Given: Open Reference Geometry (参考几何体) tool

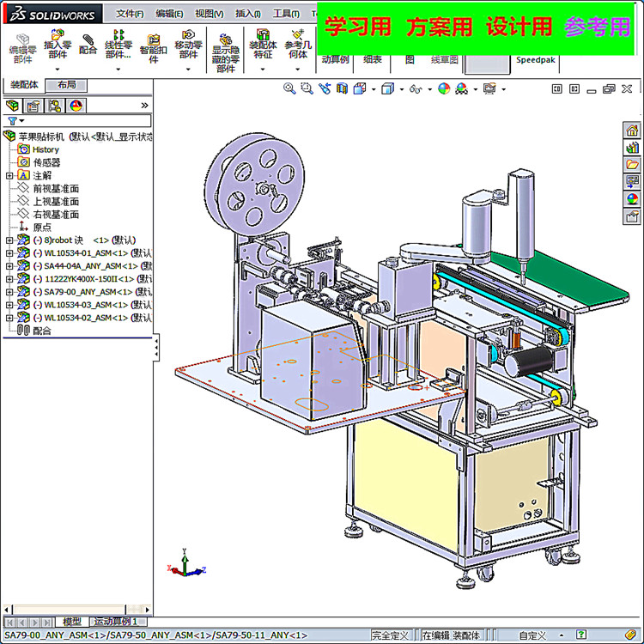Looking at the screenshot, I should coord(298,44).
